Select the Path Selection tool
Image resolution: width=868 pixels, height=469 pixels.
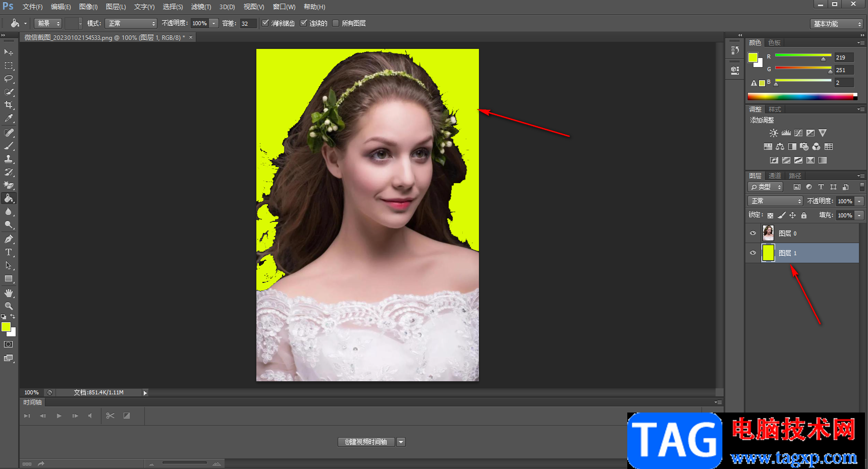point(9,265)
